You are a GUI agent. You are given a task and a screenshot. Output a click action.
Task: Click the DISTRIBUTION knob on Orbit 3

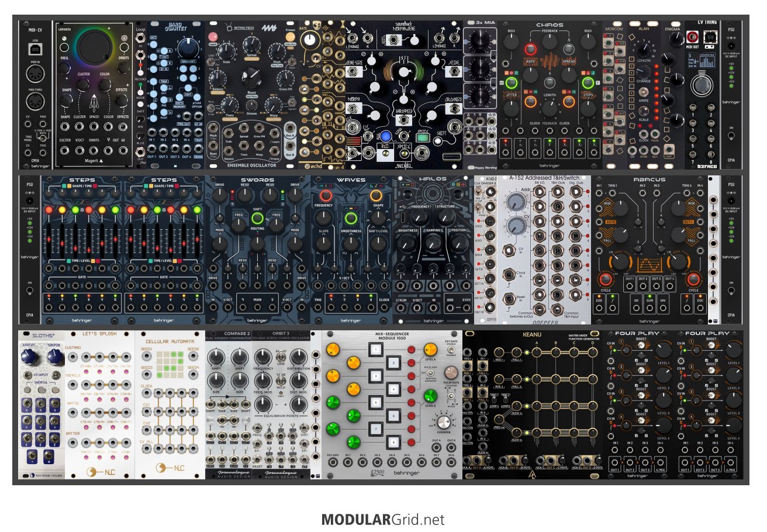(x=298, y=356)
